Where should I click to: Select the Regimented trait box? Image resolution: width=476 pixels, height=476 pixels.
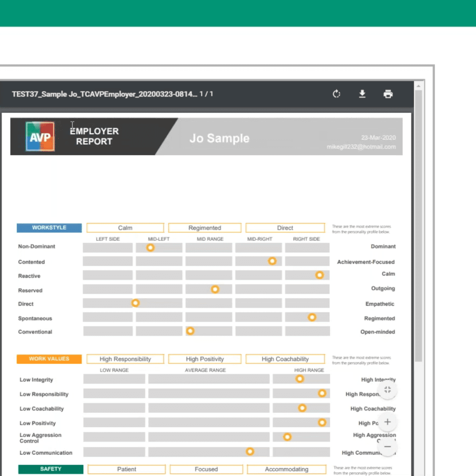[x=205, y=228]
